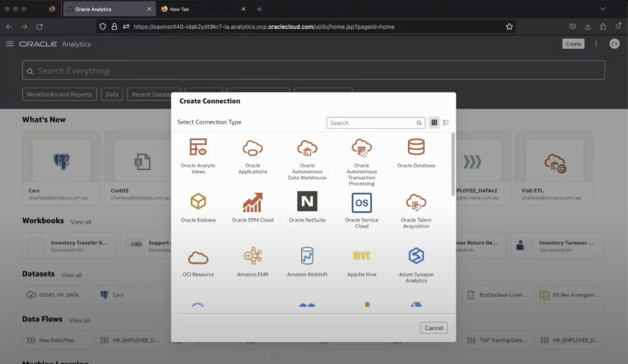The image size is (628, 364).
Task: Select the Data filter chip
Action: point(112,94)
